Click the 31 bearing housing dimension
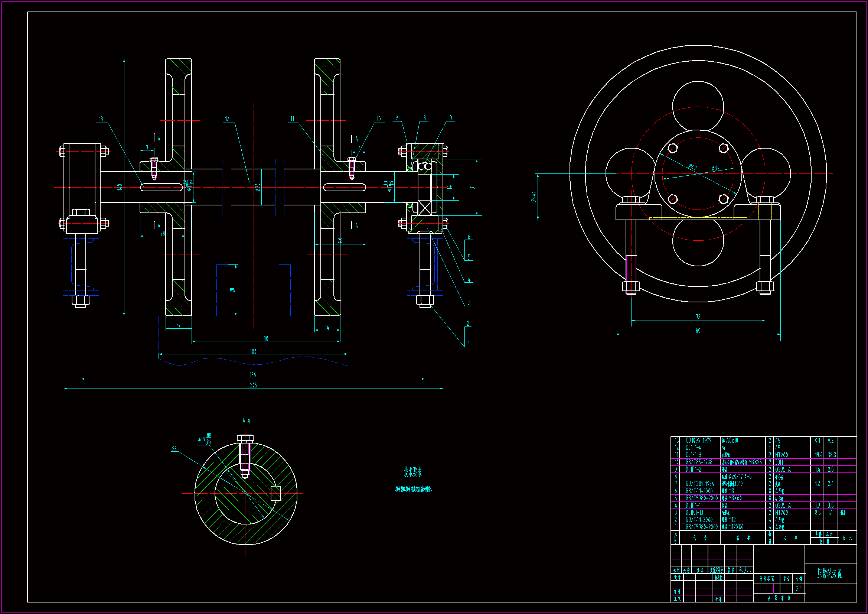This screenshot has width=868, height=614. tap(473, 187)
